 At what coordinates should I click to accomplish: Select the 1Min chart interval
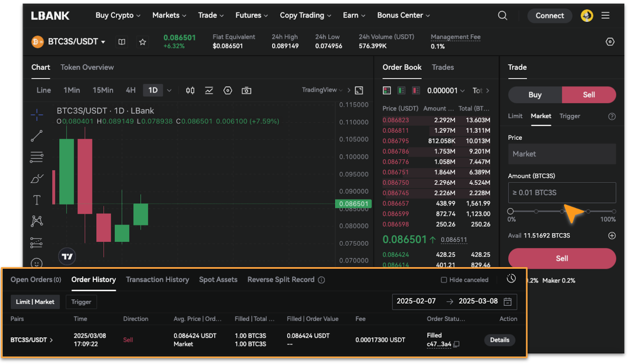click(x=72, y=90)
